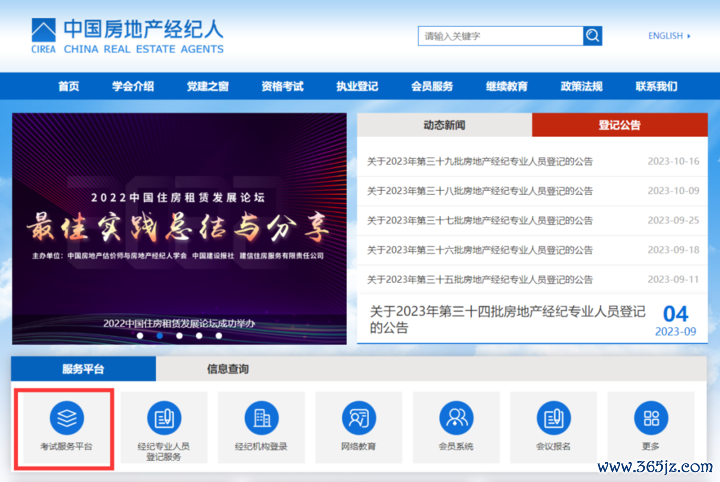Screen dimensions: 720x482
Task: Open the 联系我们 menu item
Action: [657, 86]
